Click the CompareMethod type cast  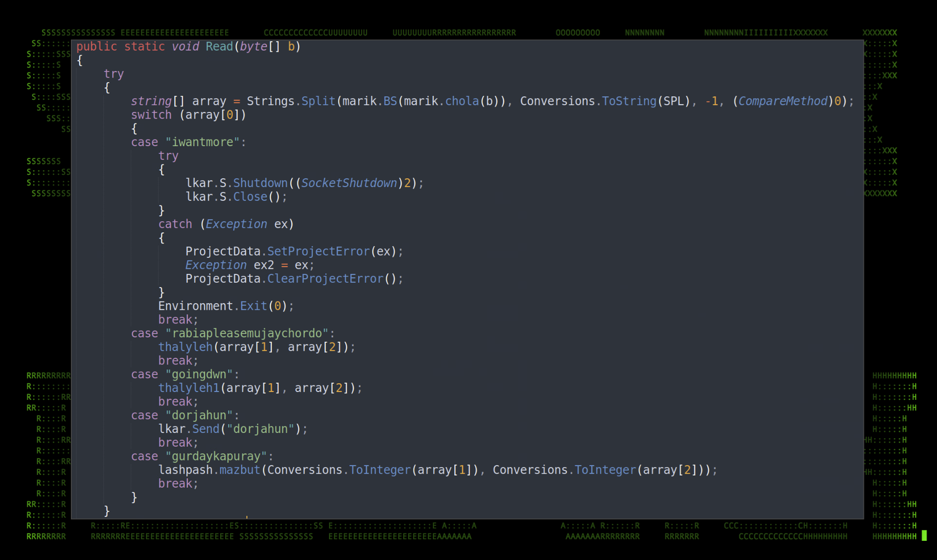tap(782, 101)
